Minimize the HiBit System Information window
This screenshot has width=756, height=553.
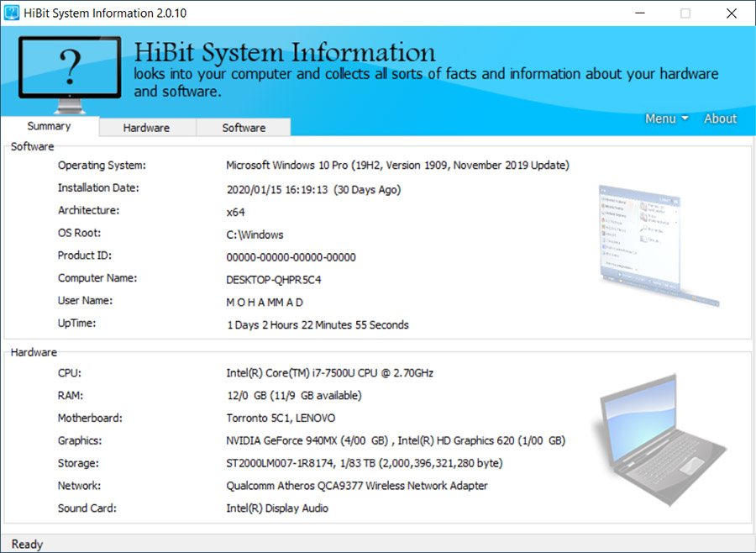tap(638, 13)
